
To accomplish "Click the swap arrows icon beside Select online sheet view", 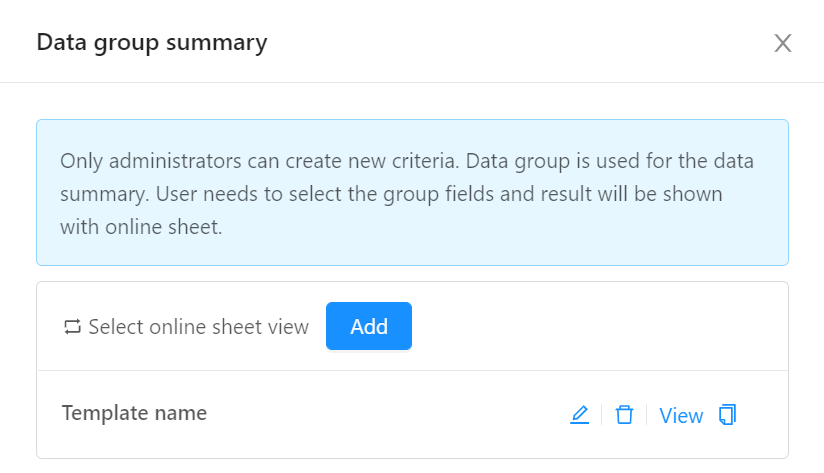I will click(x=73, y=327).
